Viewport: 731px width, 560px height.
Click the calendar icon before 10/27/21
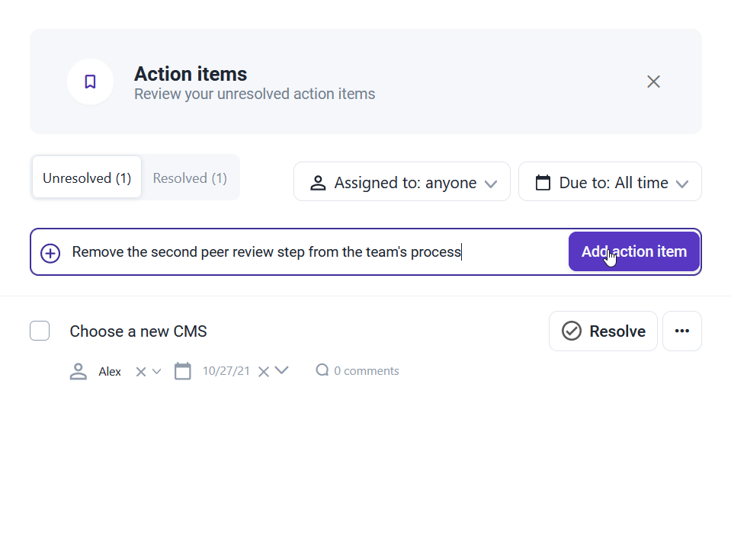(182, 371)
